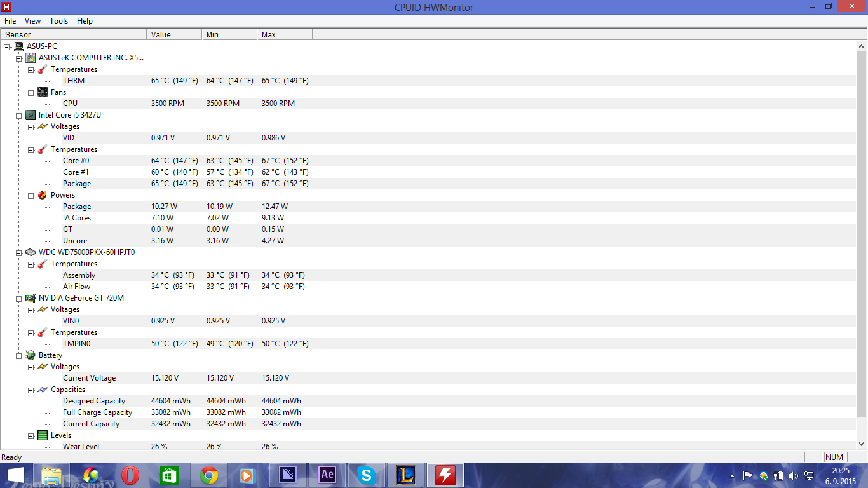
Task: Open League of Legends taskbar icon
Action: (406, 475)
